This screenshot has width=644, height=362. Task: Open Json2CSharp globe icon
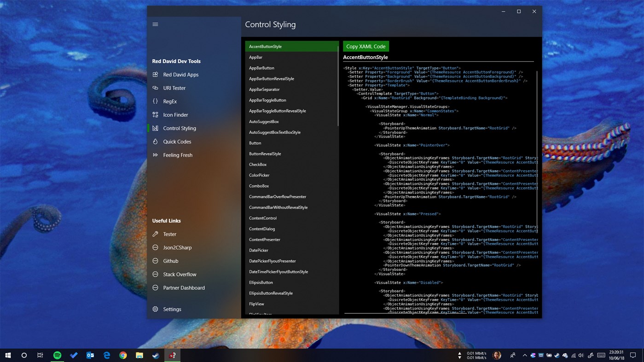pos(155,247)
